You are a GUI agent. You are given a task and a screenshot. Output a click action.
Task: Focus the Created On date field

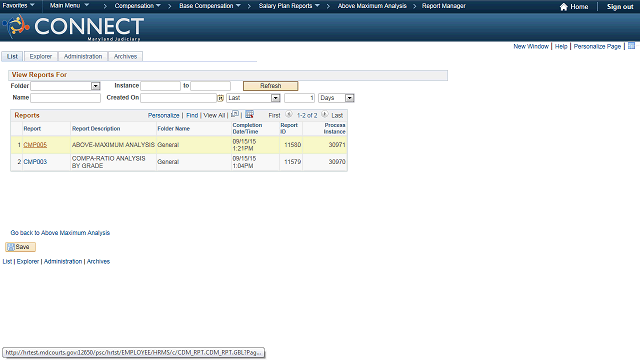pos(178,98)
